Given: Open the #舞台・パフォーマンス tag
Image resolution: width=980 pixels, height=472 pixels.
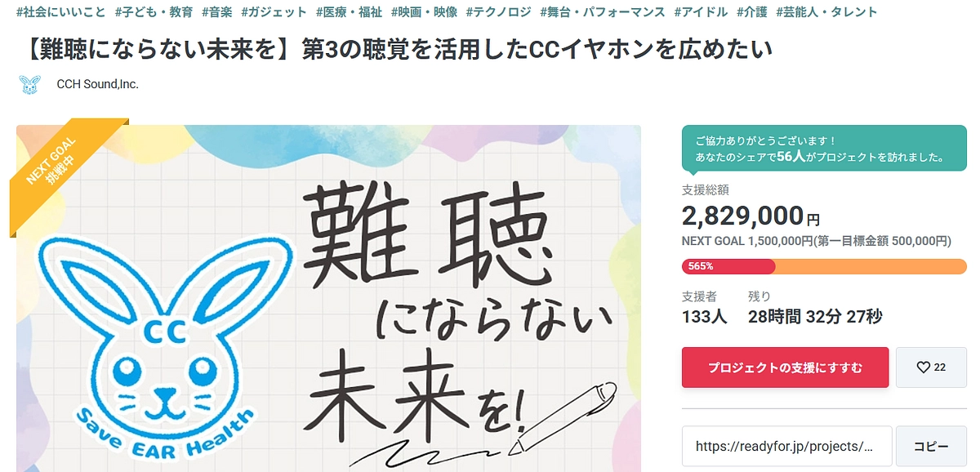Looking at the screenshot, I should 602,12.
